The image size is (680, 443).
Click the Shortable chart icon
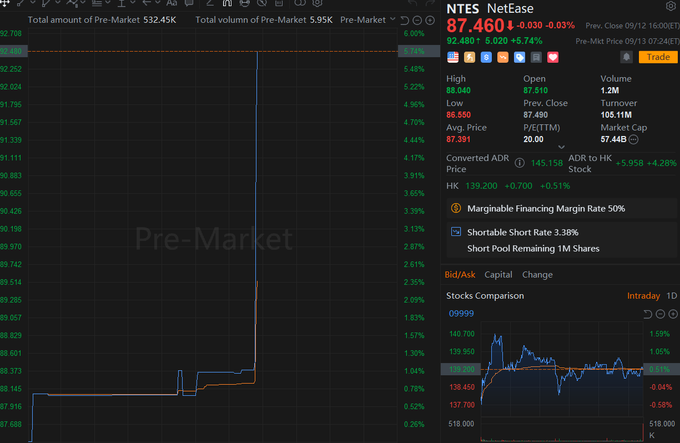click(456, 232)
